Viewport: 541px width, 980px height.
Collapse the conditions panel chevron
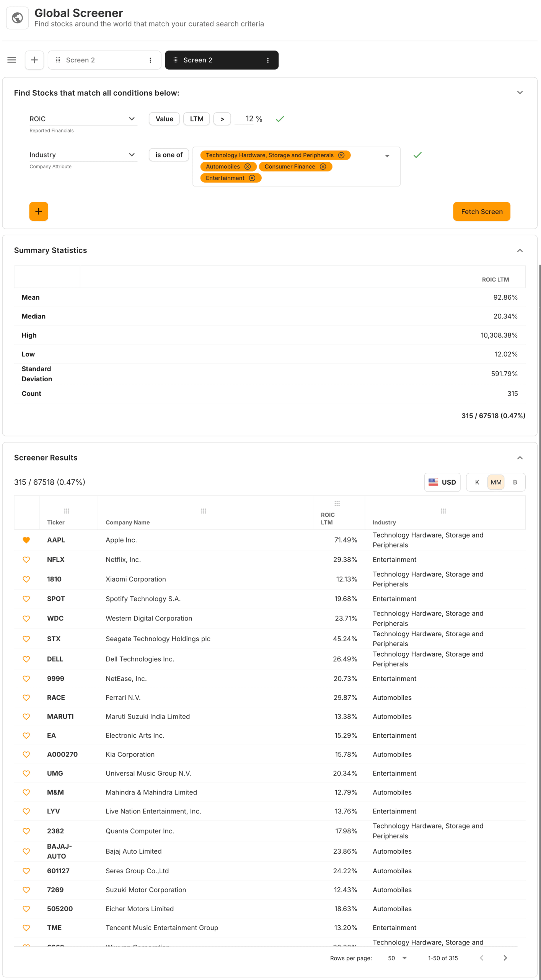pos(520,93)
